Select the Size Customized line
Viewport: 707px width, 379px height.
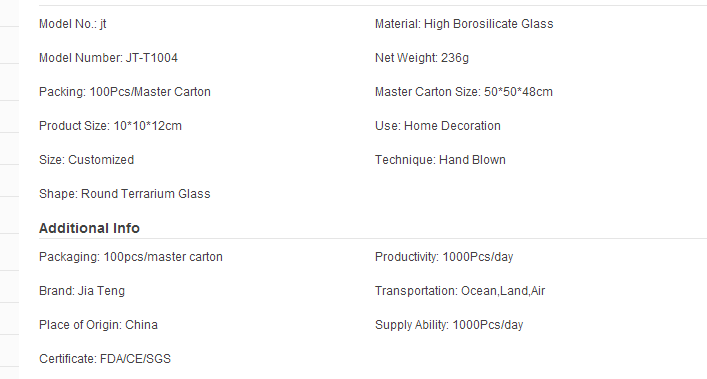[87, 160]
